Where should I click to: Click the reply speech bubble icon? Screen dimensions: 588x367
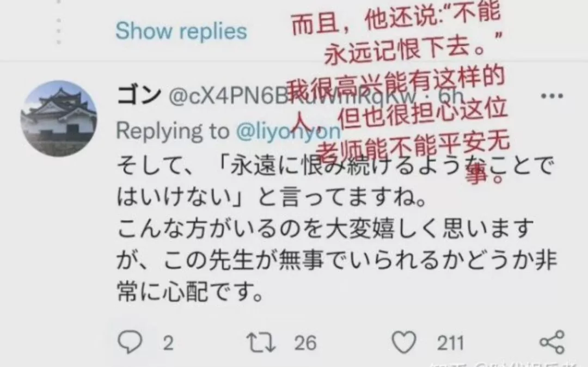tap(130, 342)
